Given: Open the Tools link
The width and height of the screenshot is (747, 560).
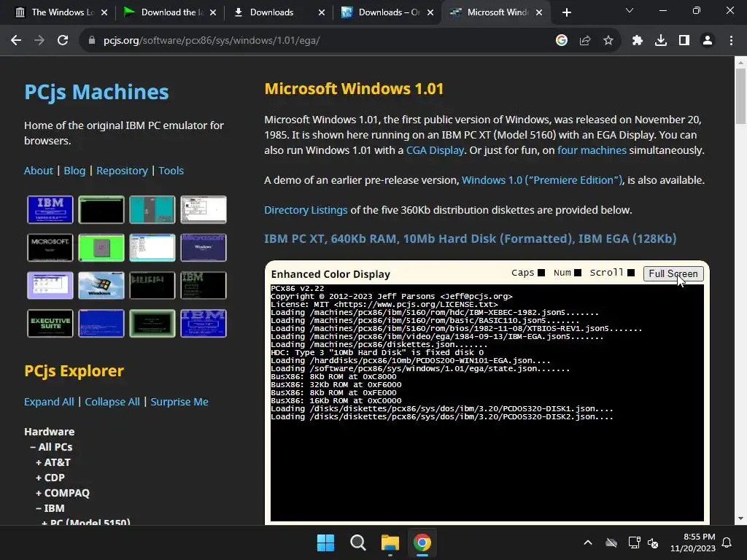Looking at the screenshot, I should (x=171, y=171).
